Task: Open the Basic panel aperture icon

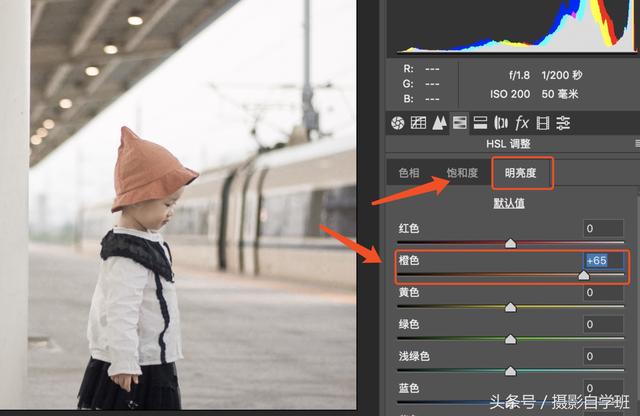Action: (x=398, y=123)
